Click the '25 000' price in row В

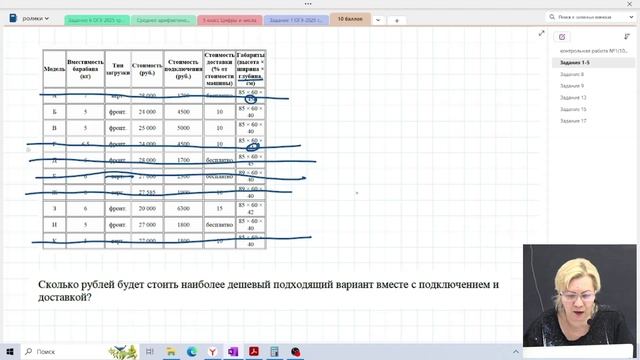(147, 128)
